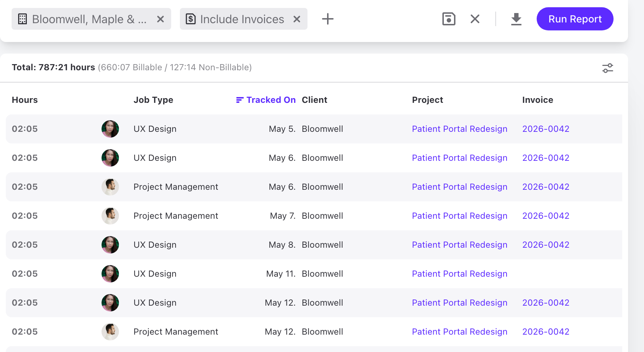
Task: Click the Total: 787:21 hours summary
Action: click(53, 67)
